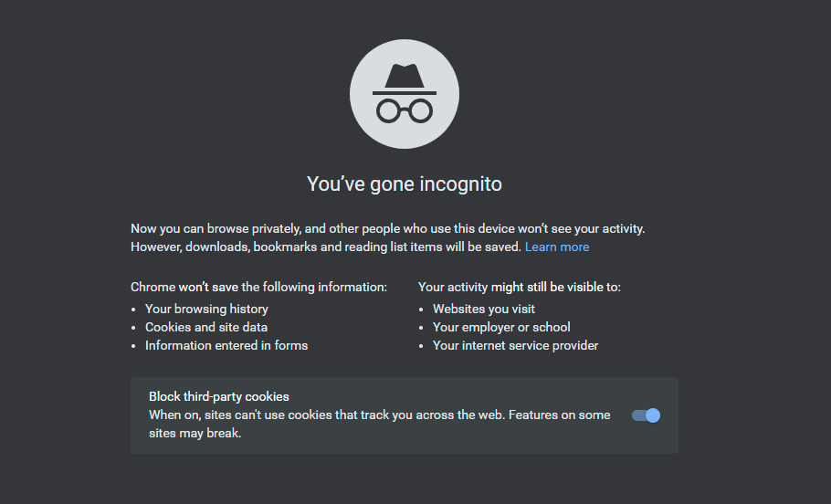
Task: Click the "However, downloads, bookmarks" sentence
Action: pyautogui.click(x=326, y=247)
